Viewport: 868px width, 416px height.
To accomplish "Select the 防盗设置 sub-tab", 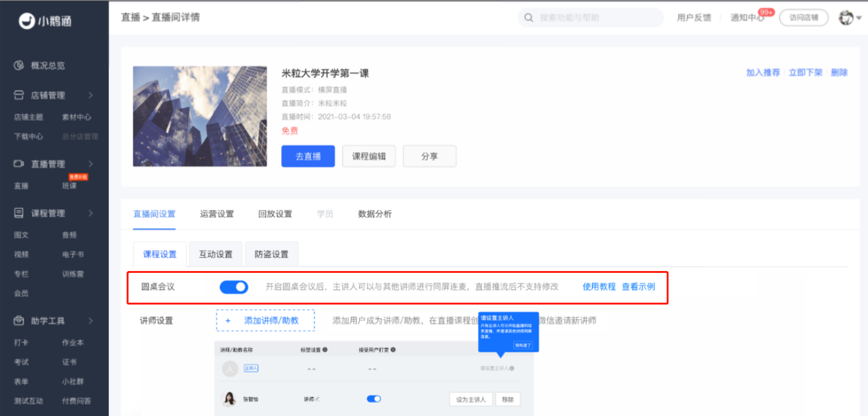I will pos(272,254).
